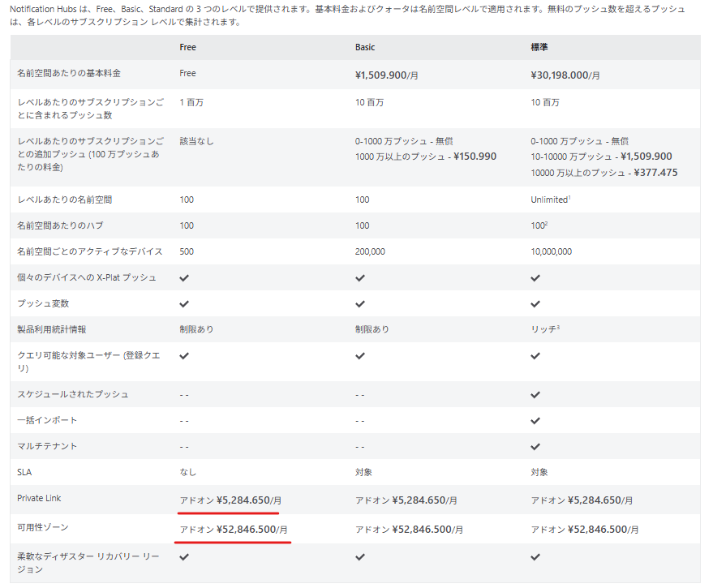Click the Basic column header
This screenshot has height=588, width=713.
[x=365, y=47]
